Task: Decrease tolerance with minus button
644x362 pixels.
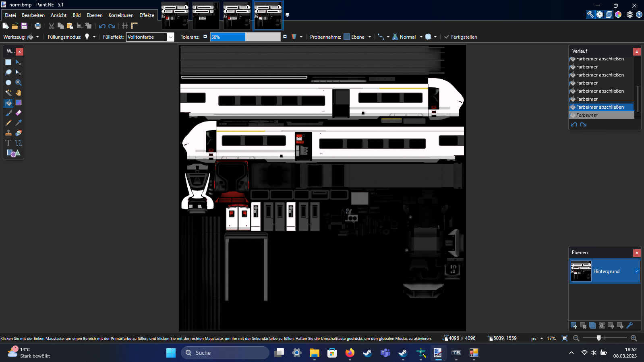Action: 205,37
